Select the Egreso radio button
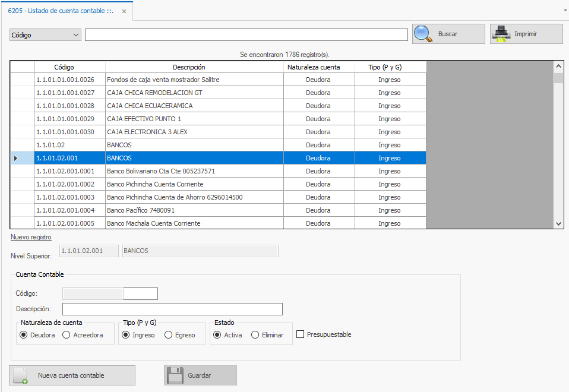 [168, 334]
